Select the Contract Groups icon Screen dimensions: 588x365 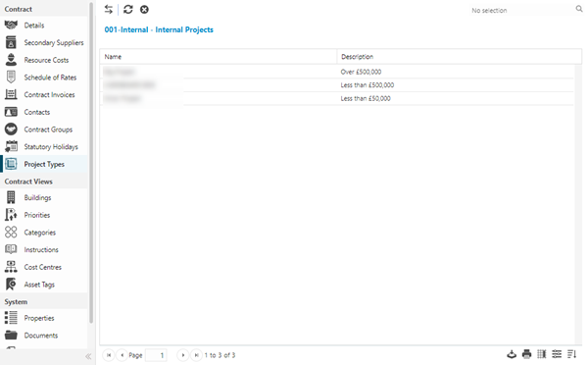11,130
